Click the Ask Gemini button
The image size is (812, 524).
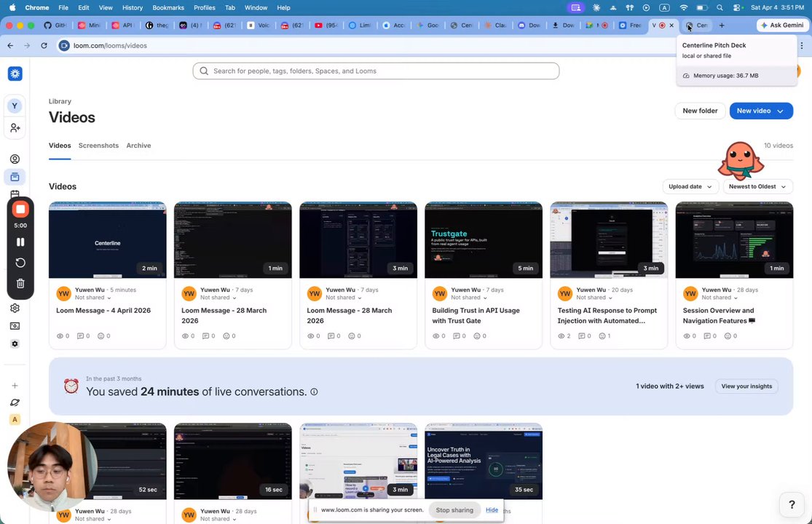pos(782,25)
